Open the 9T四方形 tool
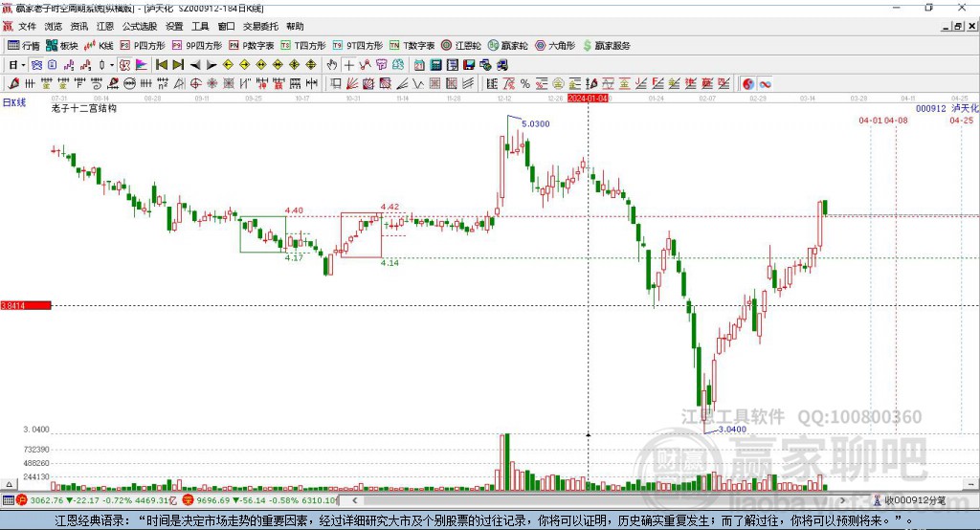The height and width of the screenshot is (530, 980). tap(358, 46)
